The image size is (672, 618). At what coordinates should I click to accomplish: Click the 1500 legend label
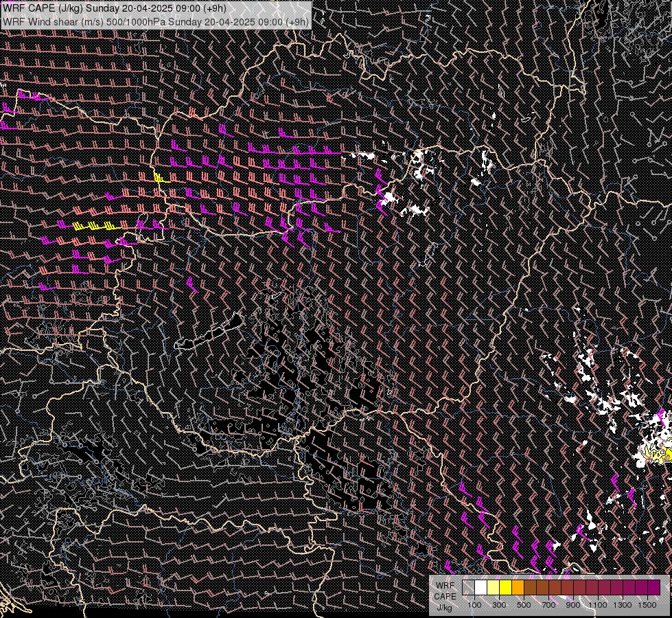coord(647,605)
